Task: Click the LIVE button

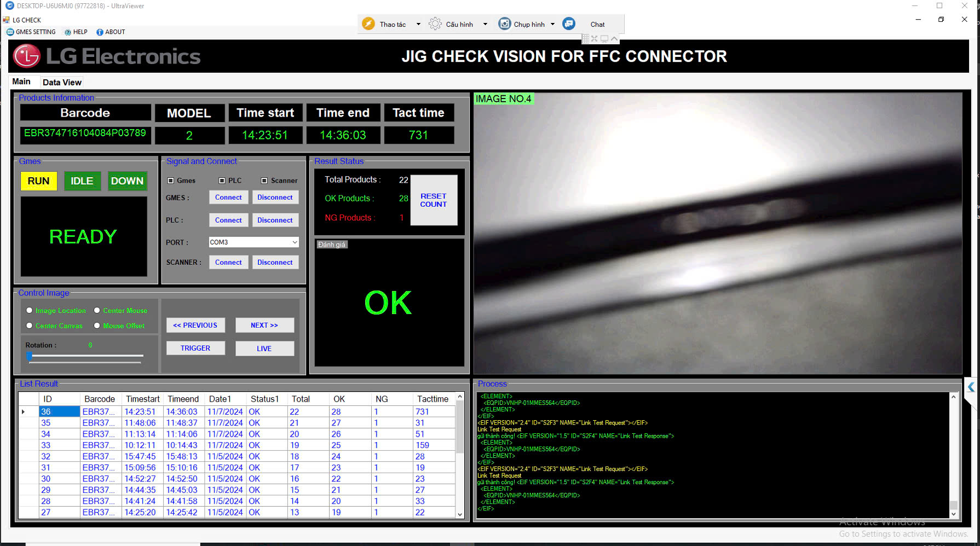Action: pyautogui.click(x=264, y=348)
